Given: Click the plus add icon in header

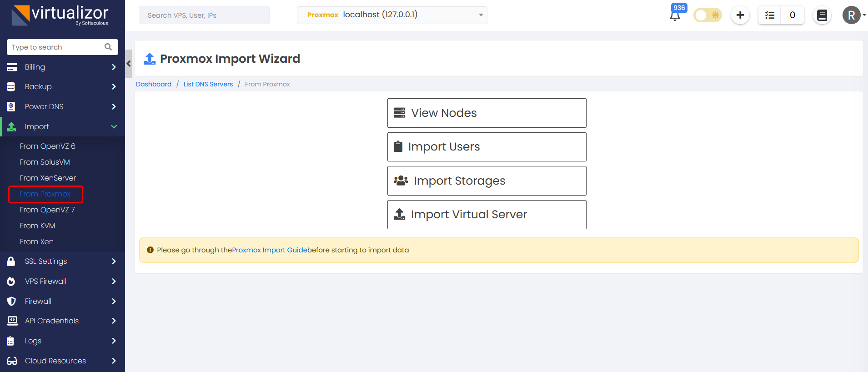Looking at the screenshot, I should pos(740,15).
